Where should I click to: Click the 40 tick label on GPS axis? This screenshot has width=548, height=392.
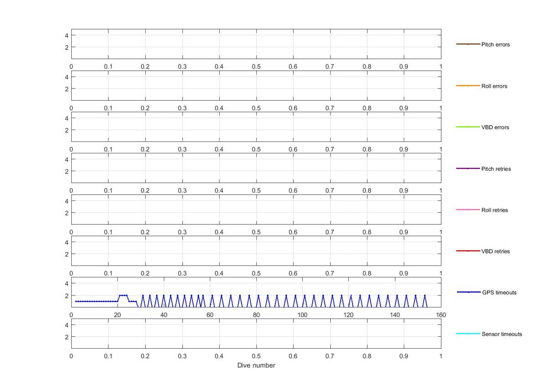click(x=163, y=315)
